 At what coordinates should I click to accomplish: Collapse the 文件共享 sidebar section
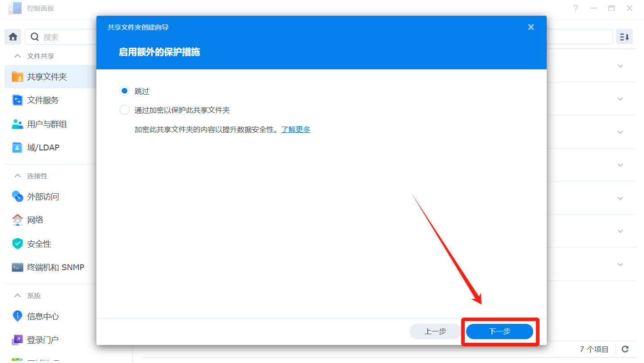click(x=18, y=56)
